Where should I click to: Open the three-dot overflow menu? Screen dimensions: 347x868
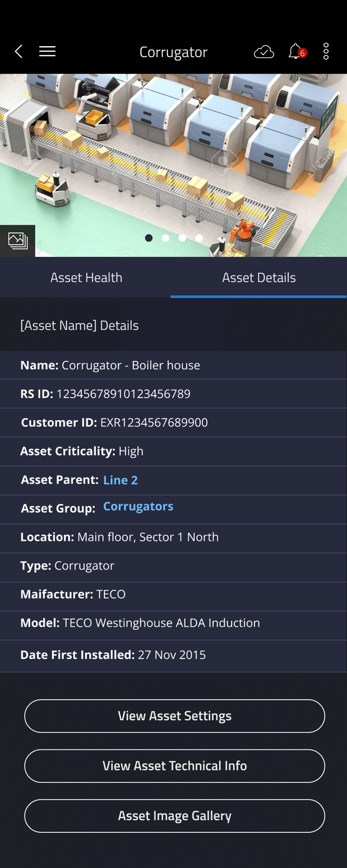coord(326,52)
